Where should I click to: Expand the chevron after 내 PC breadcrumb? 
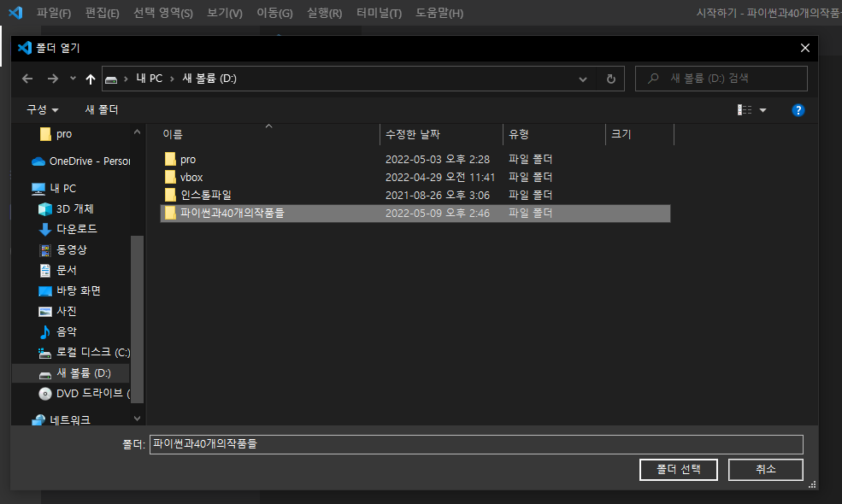pos(172,79)
